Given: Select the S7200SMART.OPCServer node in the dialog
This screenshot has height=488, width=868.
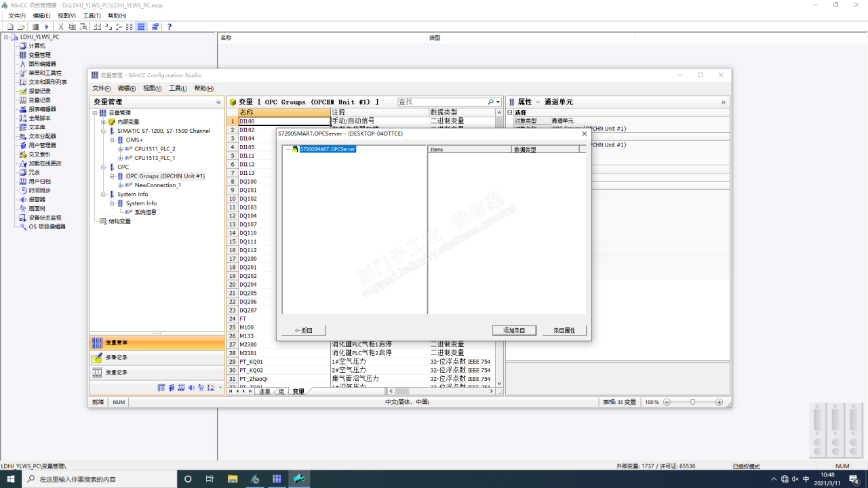Looking at the screenshot, I should (x=328, y=149).
